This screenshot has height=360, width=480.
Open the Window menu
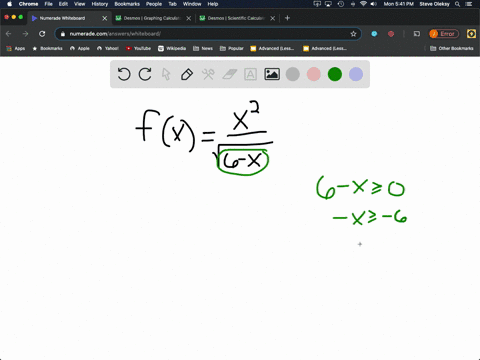pyautogui.click(x=192, y=4)
